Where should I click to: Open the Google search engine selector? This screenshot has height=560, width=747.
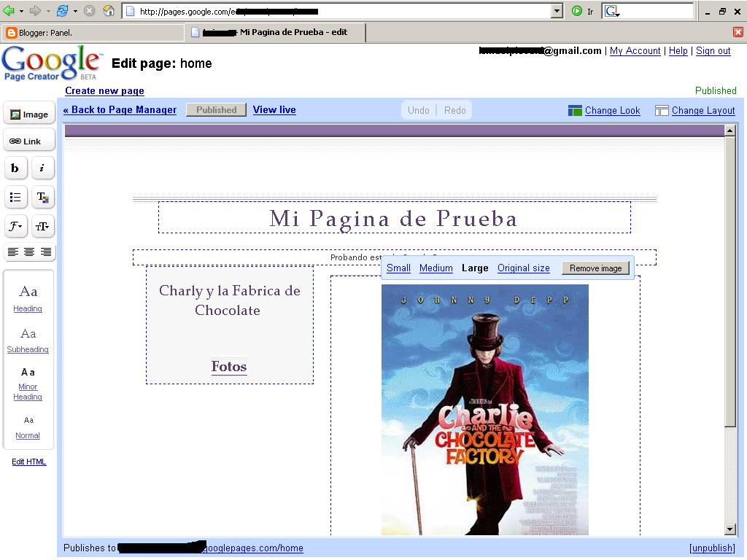click(x=612, y=11)
